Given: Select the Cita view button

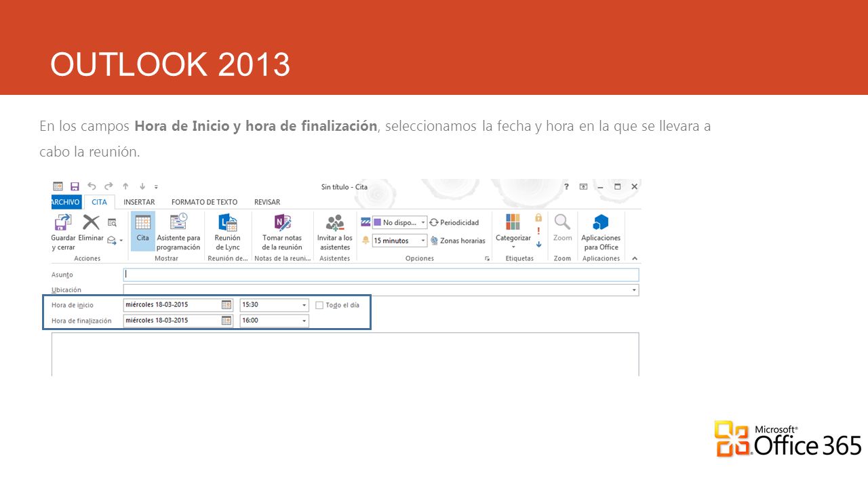Looking at the screenshot, I should (x=142, y=231).
